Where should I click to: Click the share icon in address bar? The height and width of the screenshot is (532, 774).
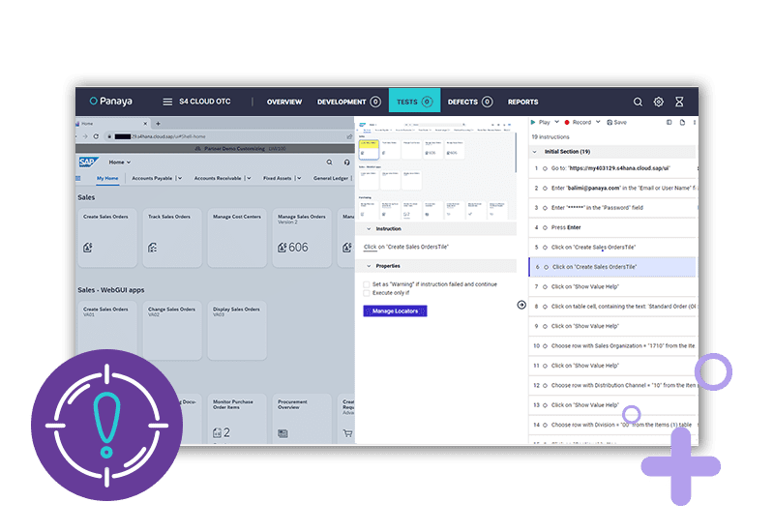349,136
